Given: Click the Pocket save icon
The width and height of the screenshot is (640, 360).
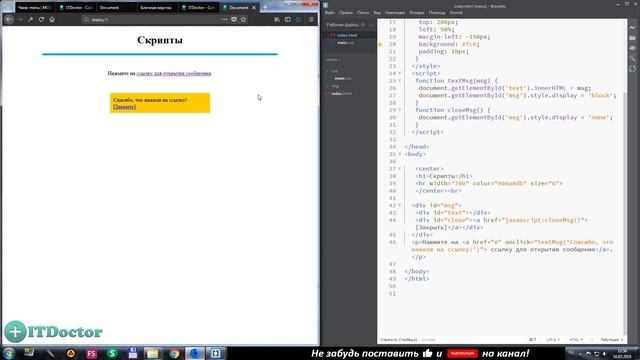Looking at the screenshot, I should point(234,19).
